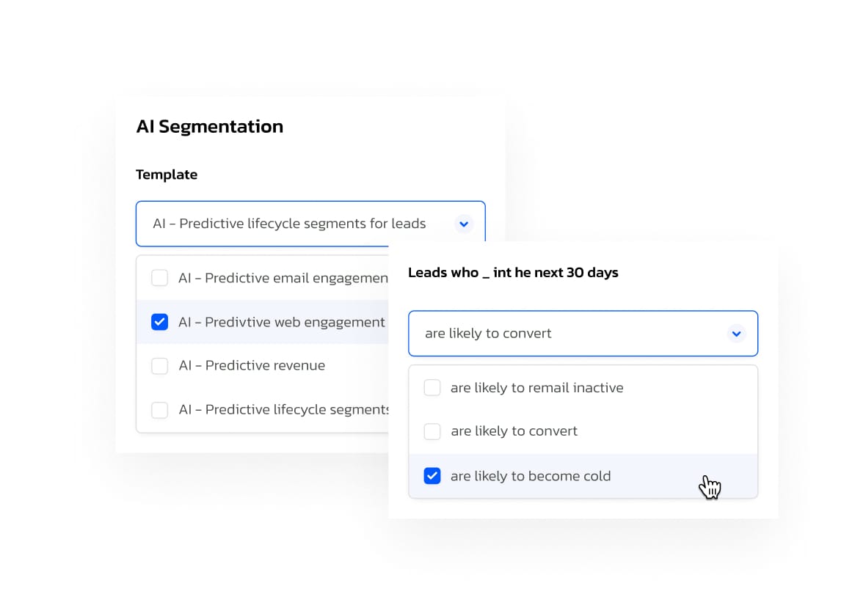Check 'AI – Predictive email engagement' box
Image resolution: width=866 pixels, height=616 pixels.
(159, 278)
